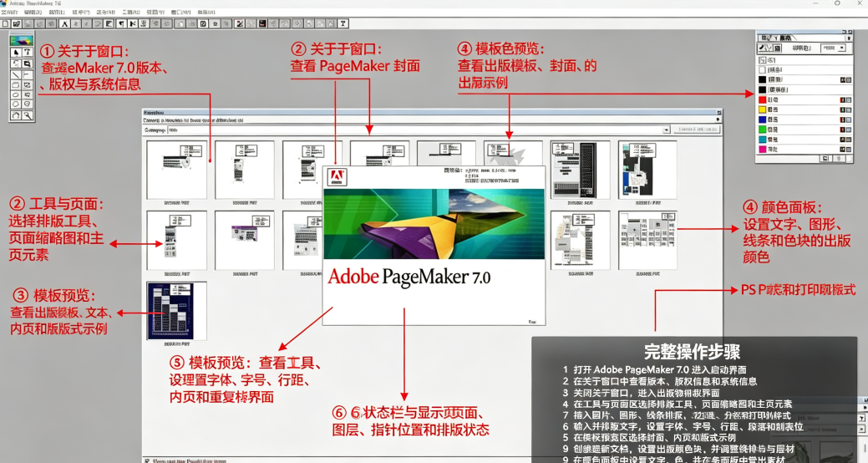This screenshot has width=868, height=463.
Task: Choose the Line tool in the toolbox
Action: (x=16, y=74)
